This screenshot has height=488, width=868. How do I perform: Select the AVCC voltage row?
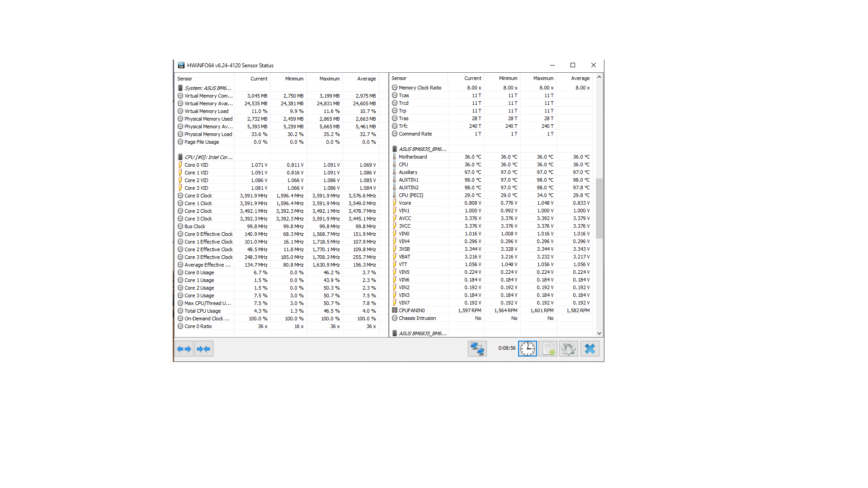491,218
